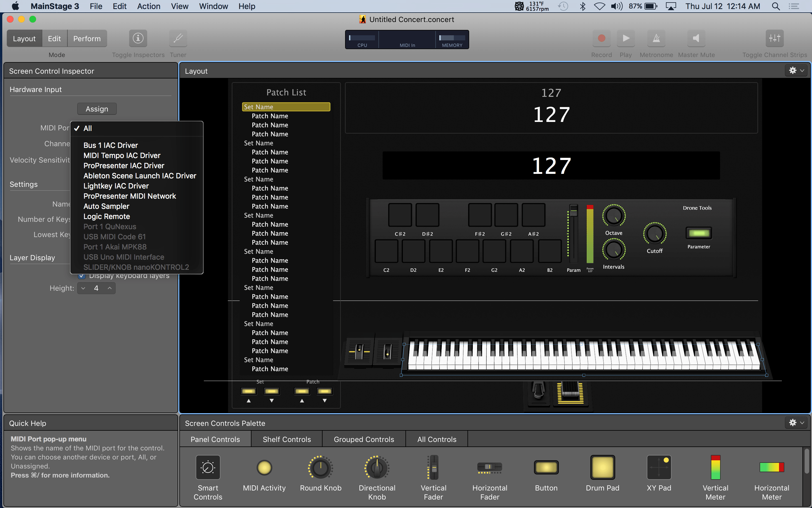Choose Logic Remote port
812x508 pixels.
pyautogui.click(x=136, y=216)
